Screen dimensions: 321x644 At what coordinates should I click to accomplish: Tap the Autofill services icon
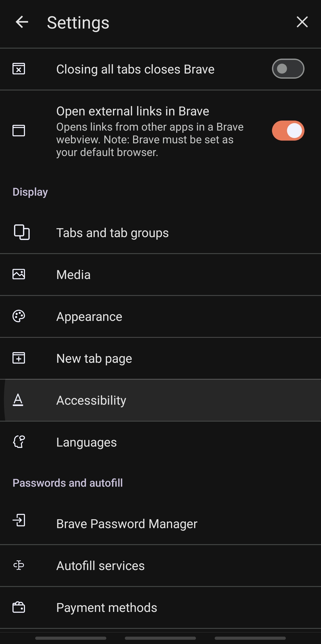[x=19, y=566]
